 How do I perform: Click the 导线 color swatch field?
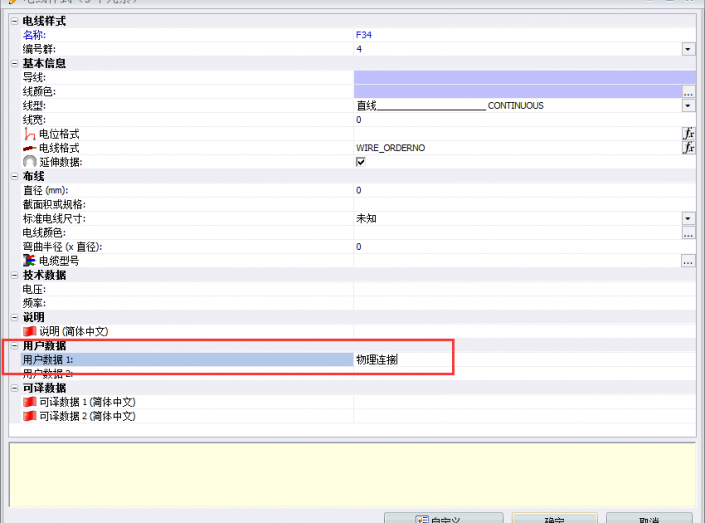click(525, 77)
